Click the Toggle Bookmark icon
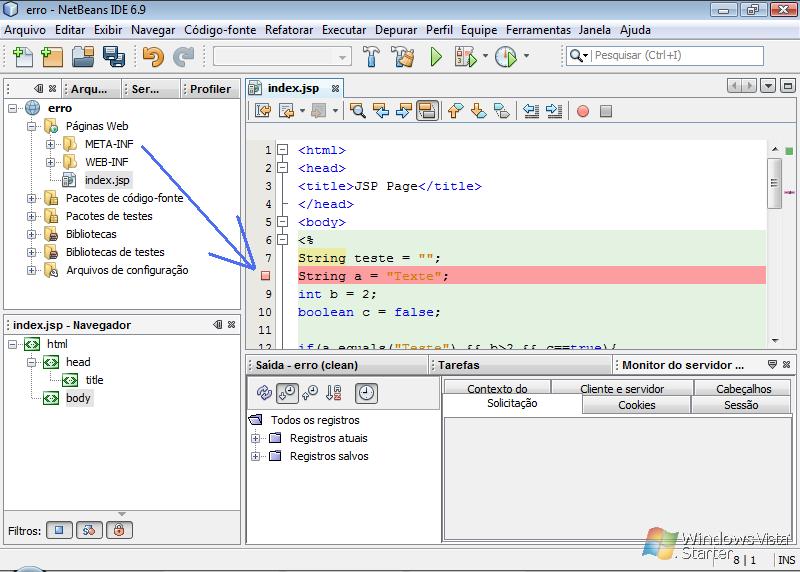The height and width of the screenshot is (572, 800). [x=502, y=111]
